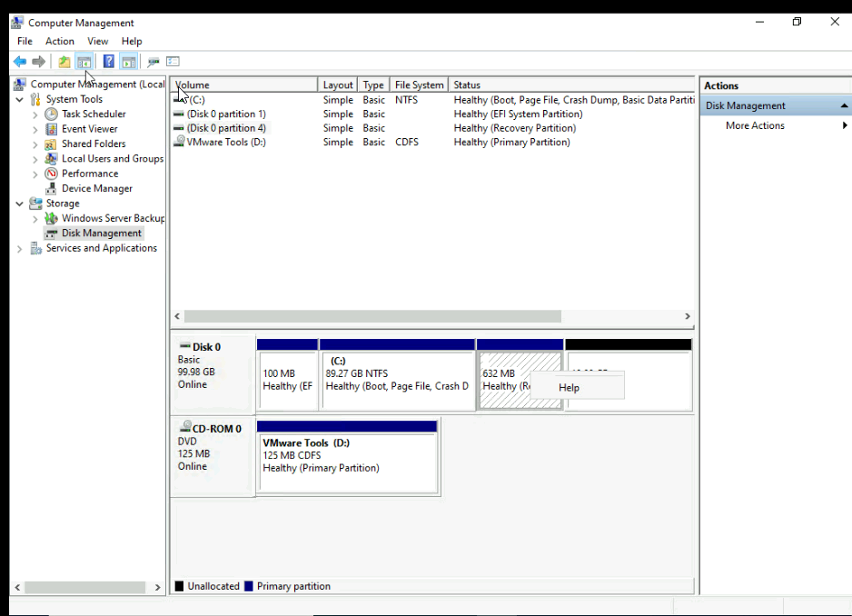This screenshot has height=616, width=852.
Task: Toggle the console tree show/hide icon
Action: [x=84, y=61]
